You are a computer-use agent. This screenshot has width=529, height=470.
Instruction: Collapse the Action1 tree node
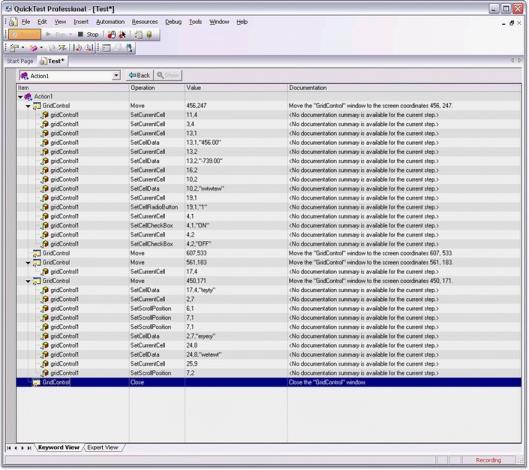click(x=21, y=97)
